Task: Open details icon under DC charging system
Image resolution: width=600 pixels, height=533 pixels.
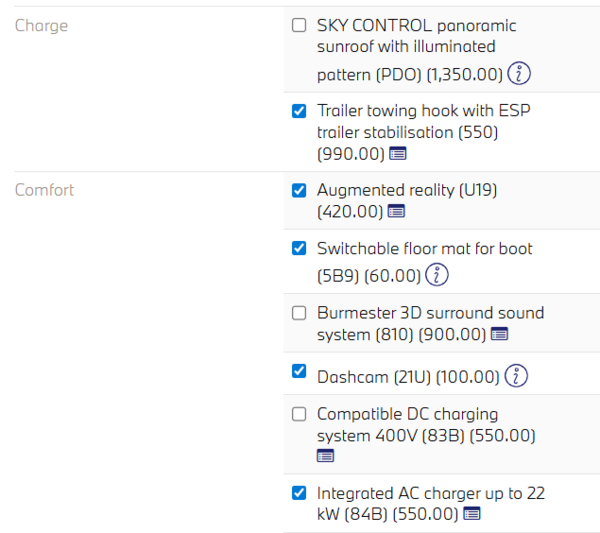Action: tap(325, 456)
